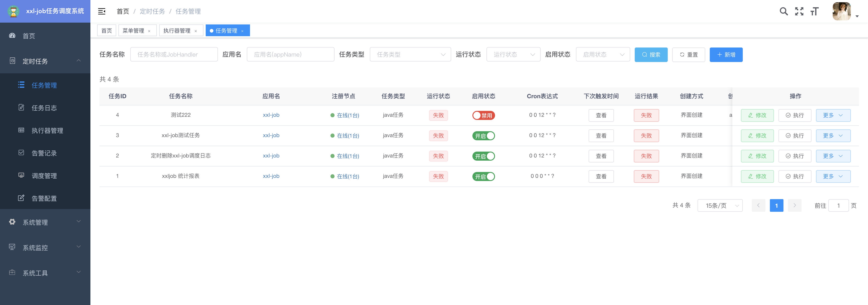Enable the disabled switch for task 测试222
Screen dimensions: 868x305
coord(483,115)
